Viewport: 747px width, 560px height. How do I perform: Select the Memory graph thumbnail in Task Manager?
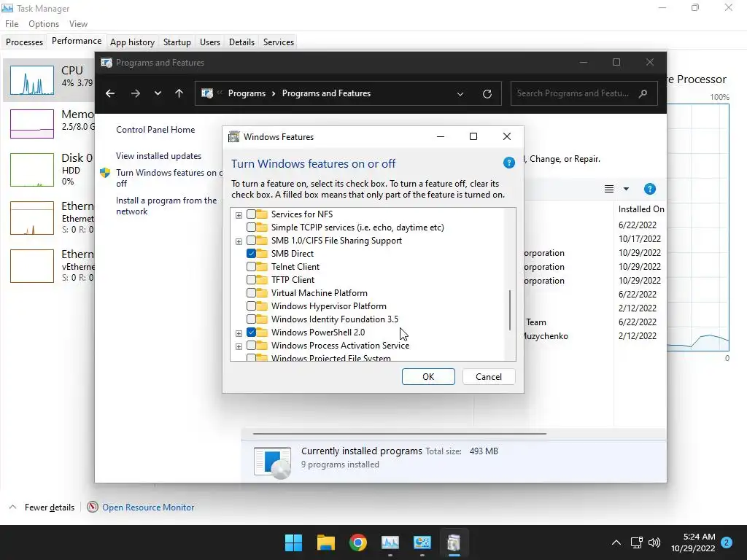[x=32, y=124]
